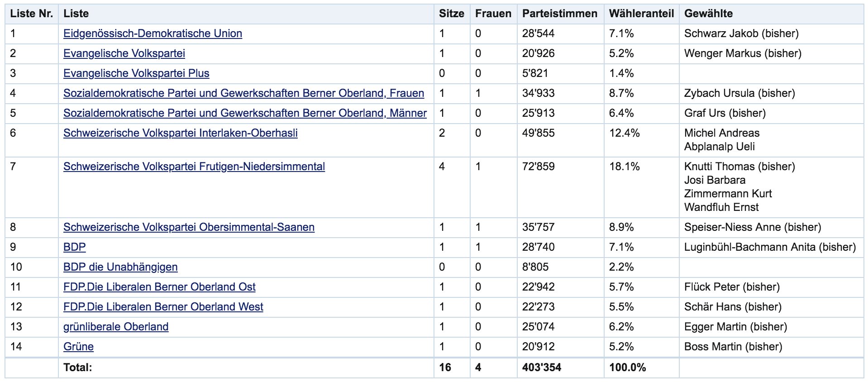
Task: Click the elected name Abplanalp Ueli
Action: click(720, 147)
